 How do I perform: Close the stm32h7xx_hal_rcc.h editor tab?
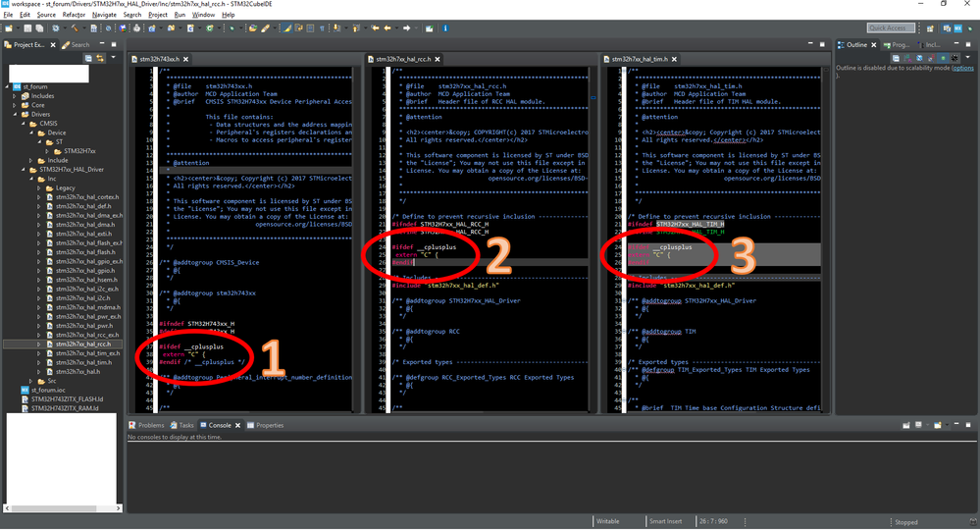click(438, 59)
